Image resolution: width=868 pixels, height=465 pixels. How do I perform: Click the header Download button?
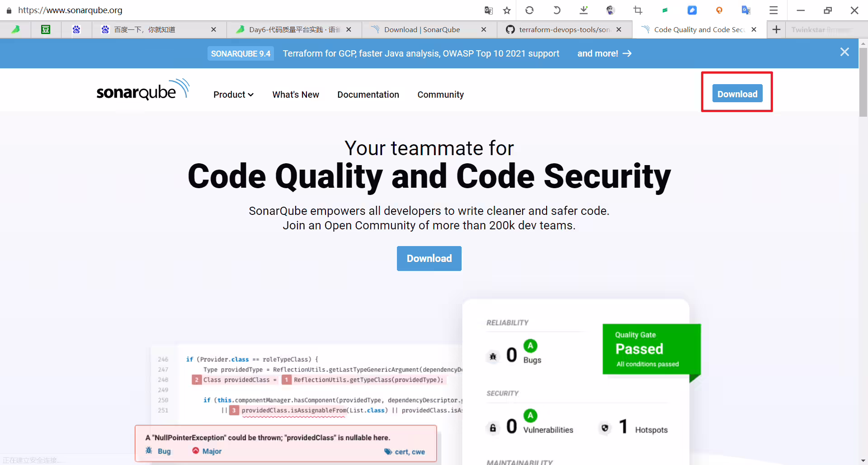click(x=737, y=94)
